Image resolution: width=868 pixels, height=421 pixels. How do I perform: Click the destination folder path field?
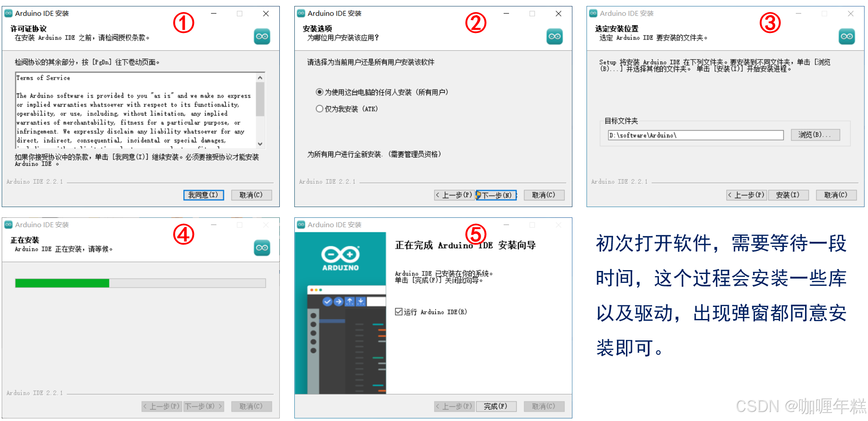(696, 135)
